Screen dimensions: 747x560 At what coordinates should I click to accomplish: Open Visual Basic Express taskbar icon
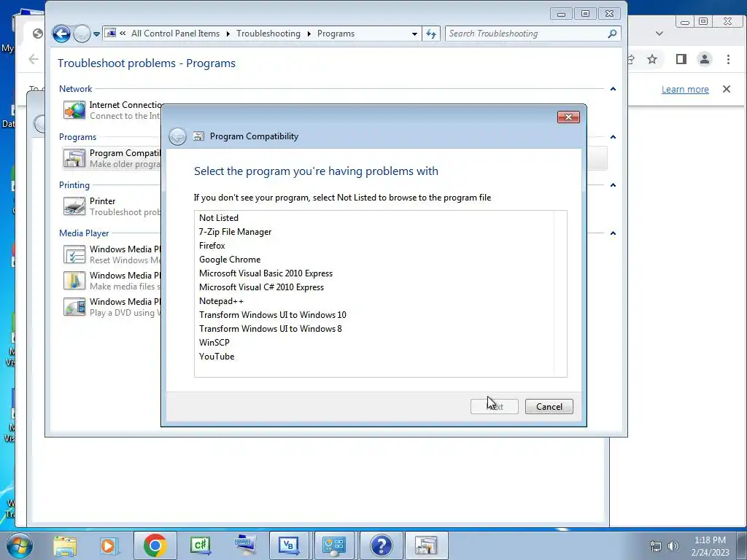pyautogui.click(x=290, y=545)
